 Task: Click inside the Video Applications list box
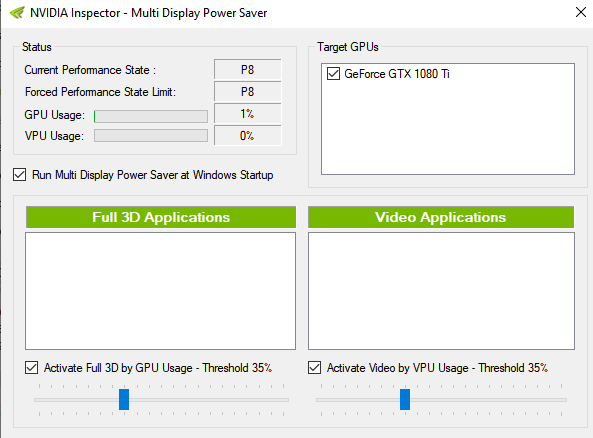[441, 291]
